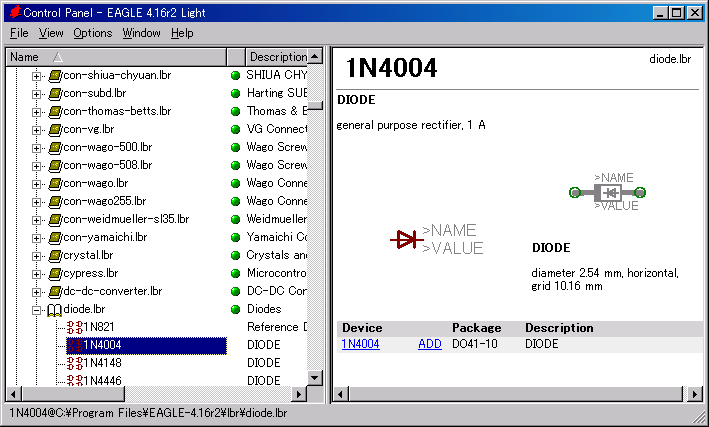This screenshot has width=709, height=427.
Task: Click the preview pane's horizontal scroll right arrow
Action: point(695,395)
